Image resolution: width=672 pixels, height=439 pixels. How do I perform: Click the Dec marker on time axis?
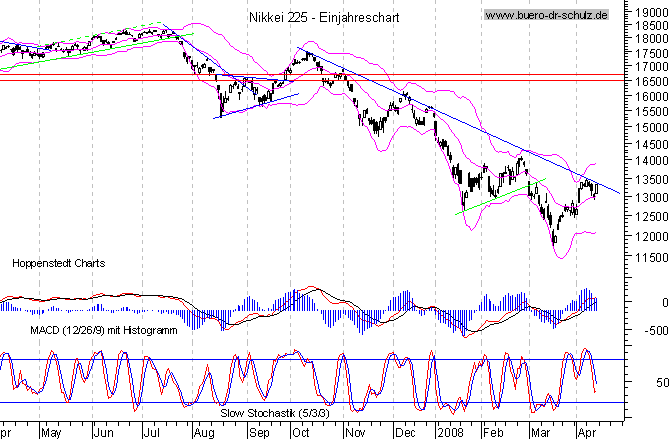pos(406,431)
